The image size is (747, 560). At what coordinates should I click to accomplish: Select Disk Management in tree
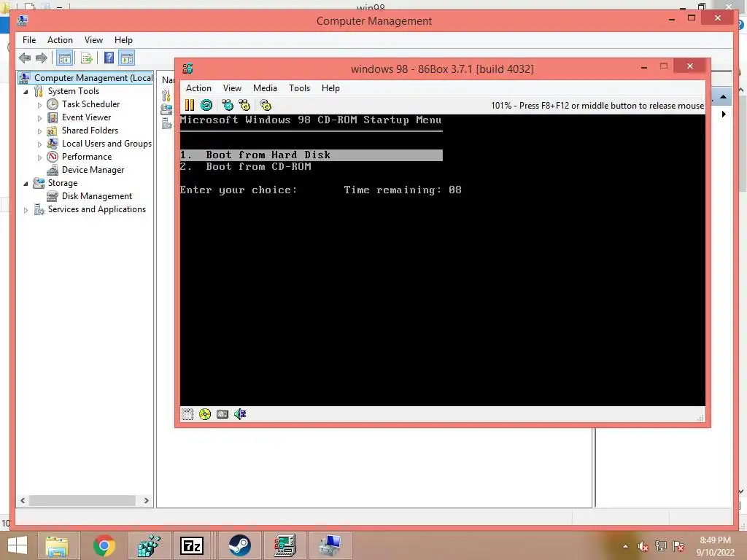[97, 196]
